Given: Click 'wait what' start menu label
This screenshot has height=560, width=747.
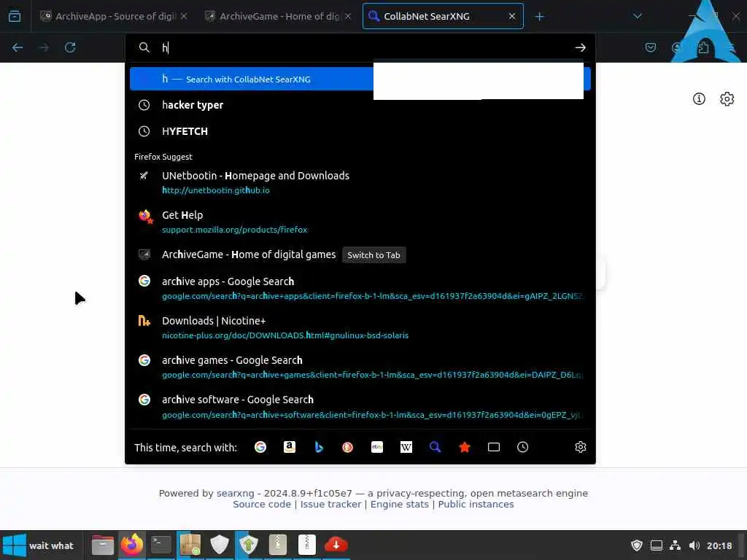Looking at the screenshot, I should (x=52, y=545).
